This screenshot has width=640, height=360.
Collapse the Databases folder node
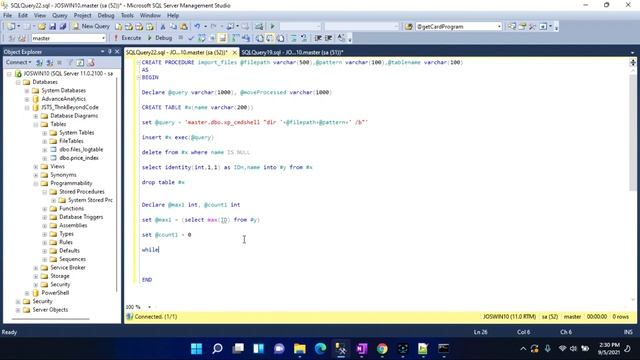18,82
